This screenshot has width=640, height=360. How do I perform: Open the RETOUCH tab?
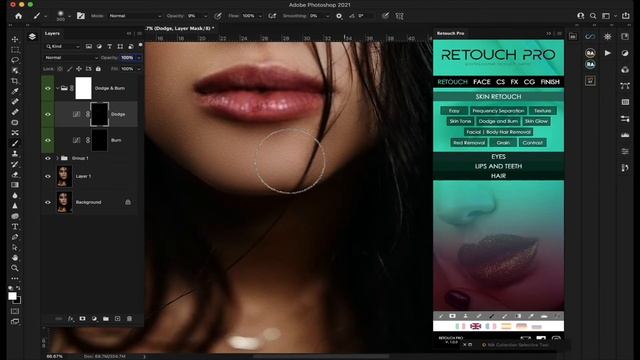tap(452, 82)
